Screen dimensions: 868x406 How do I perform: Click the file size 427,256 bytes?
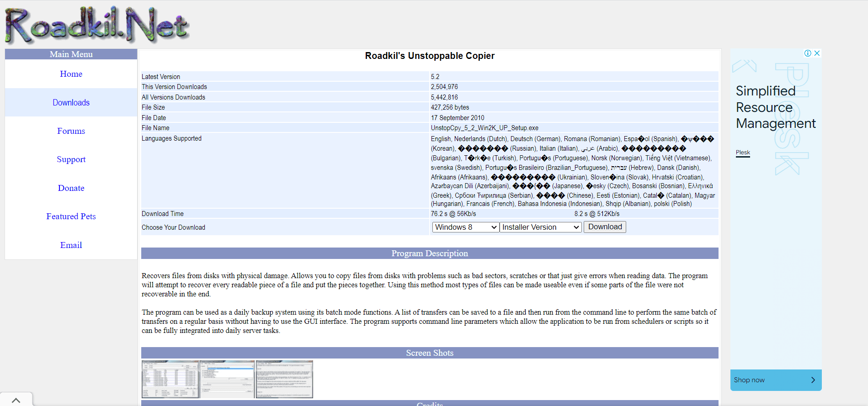450,107
